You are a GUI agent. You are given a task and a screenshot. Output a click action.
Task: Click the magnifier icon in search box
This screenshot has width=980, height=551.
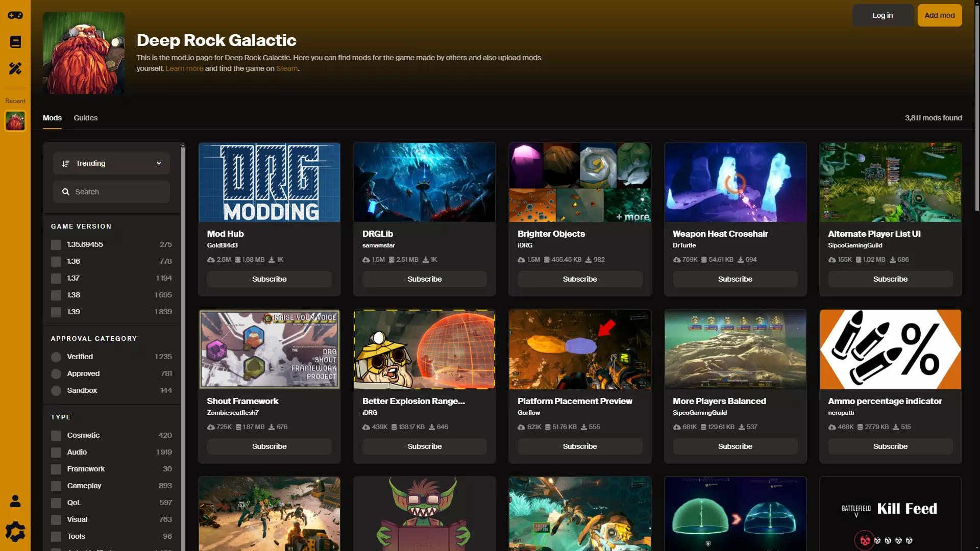click(x=66, y=192)
